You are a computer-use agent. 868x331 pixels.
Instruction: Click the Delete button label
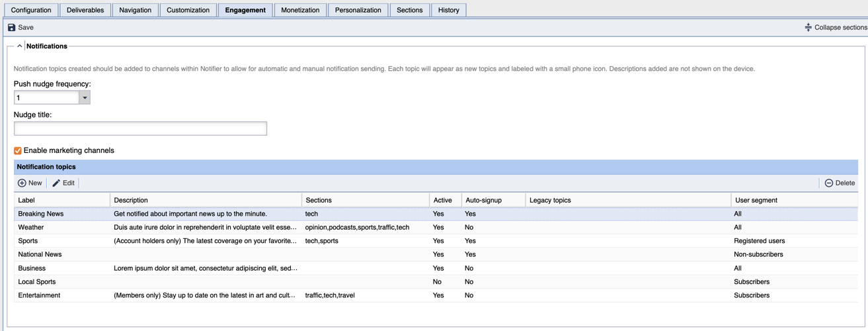(x=845, y=183)
